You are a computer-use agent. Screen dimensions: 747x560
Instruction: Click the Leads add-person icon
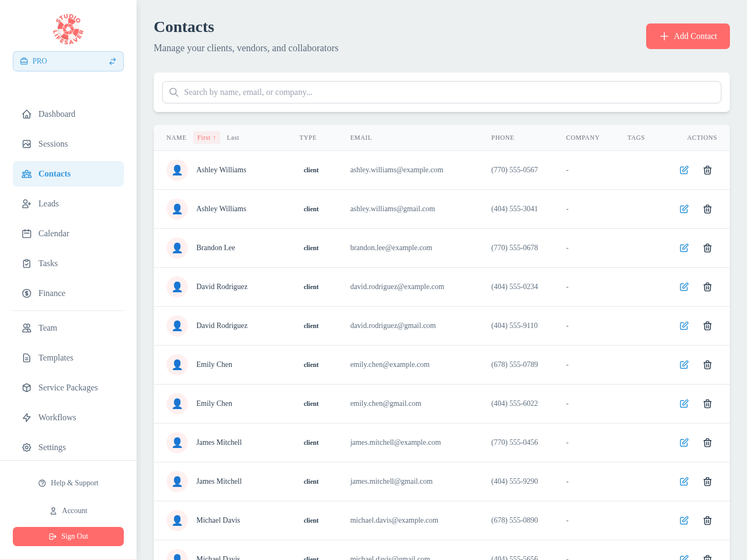click(27, 203)
